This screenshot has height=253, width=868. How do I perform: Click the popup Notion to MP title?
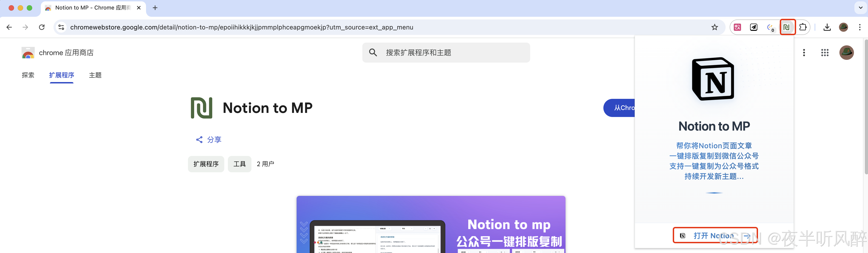714,126
